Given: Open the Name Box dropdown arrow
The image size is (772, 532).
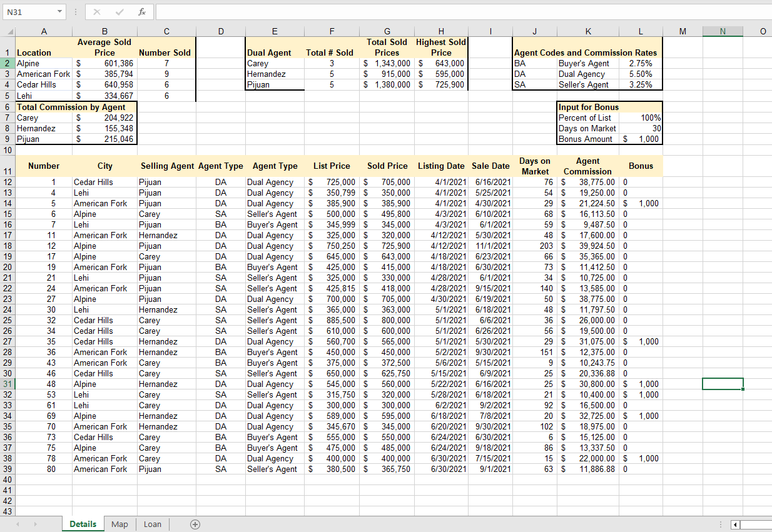Looking at the screenshot, I should (x=61, y=12).
